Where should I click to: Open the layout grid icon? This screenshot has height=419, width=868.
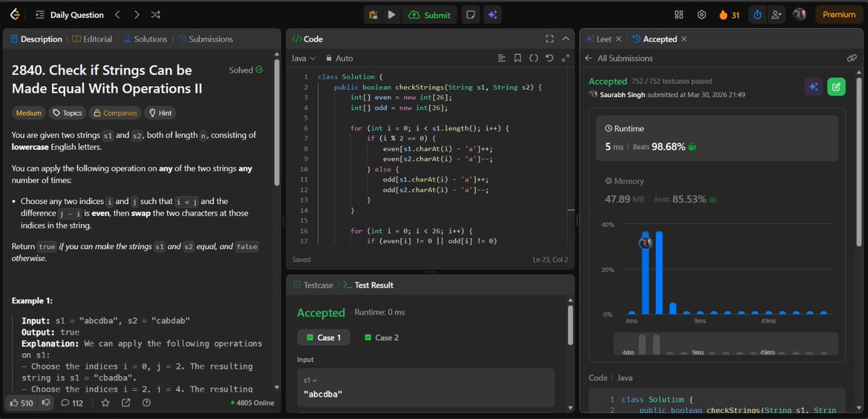coord(678,14)
